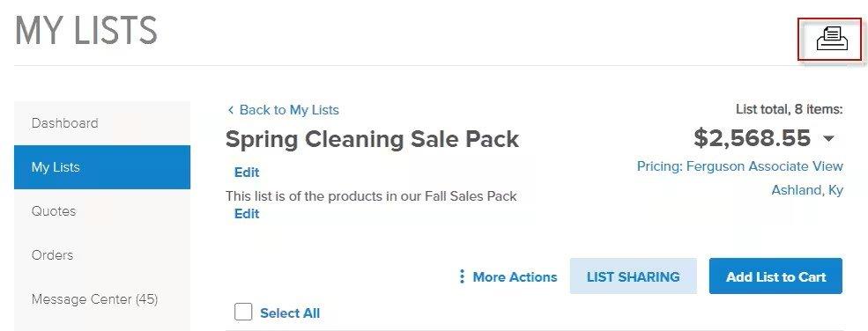868x331 pixels.
Task: Click the Select All text label
Action: click(x=290, y=313)
